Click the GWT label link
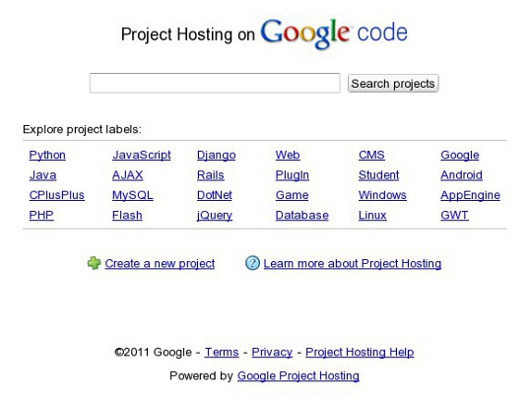The height and width of the screenshot is (398, 532). tap(454, 215)
